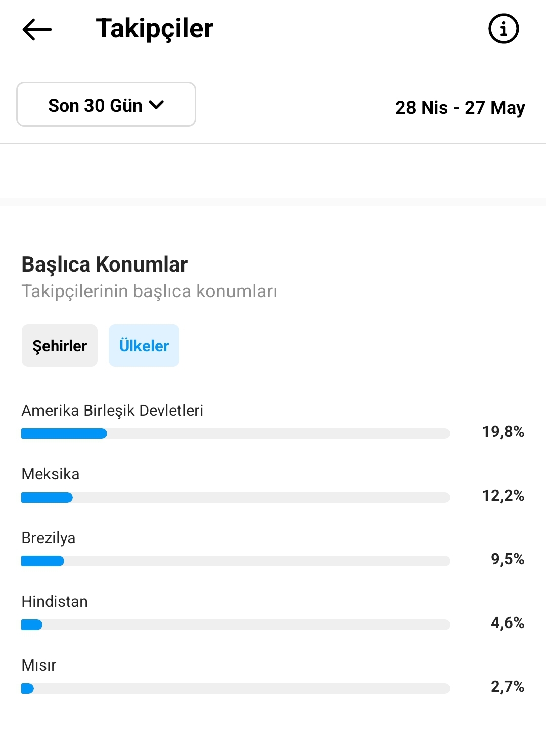Switch to the Şehirler tab
Screen dimensions: 546x756
coord(60,345)
